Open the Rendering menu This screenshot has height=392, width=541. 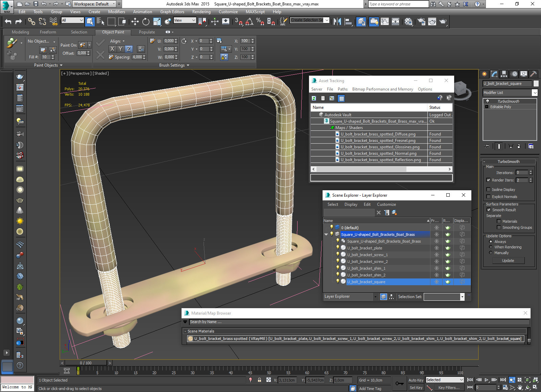click(202, 12)
